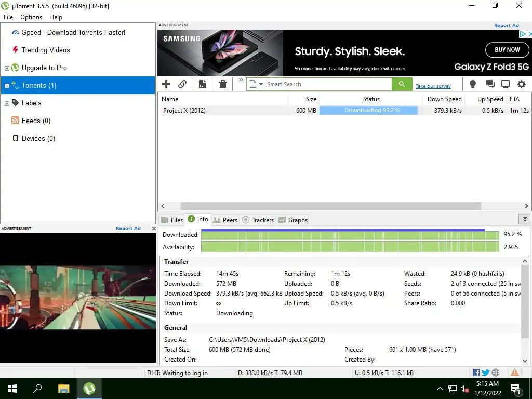The height and width of the screenshot is (399, 532).
Task: Click the Add Torrent plus icon
Action: pos(166,84)
